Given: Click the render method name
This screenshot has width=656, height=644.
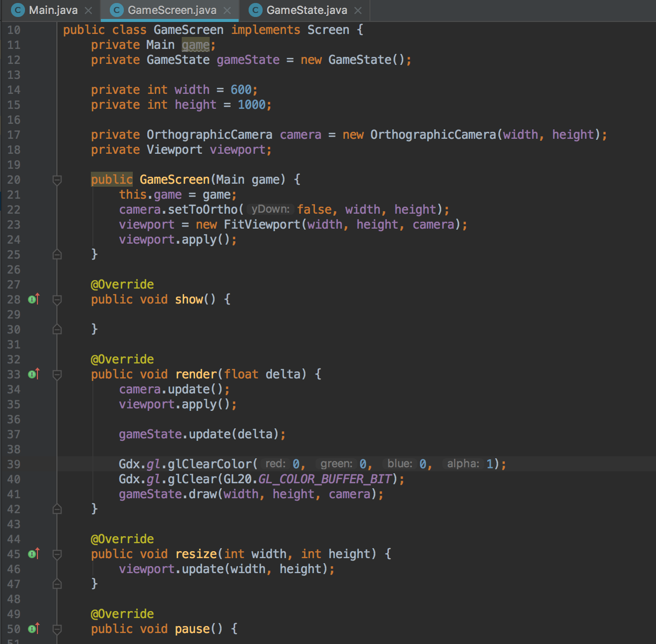Looking at the screenshot, I should [x=196, y=374].
